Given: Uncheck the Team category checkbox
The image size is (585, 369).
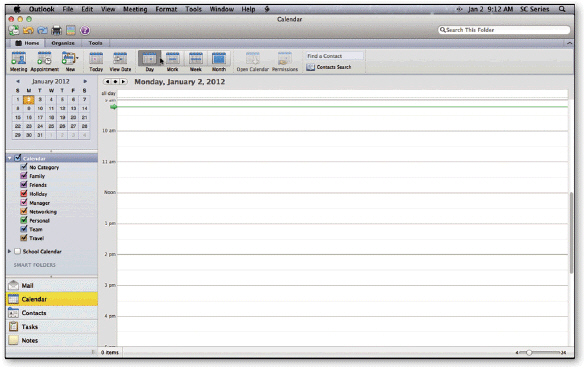Looking at the screenshot, I should click(x=24, y=229).
